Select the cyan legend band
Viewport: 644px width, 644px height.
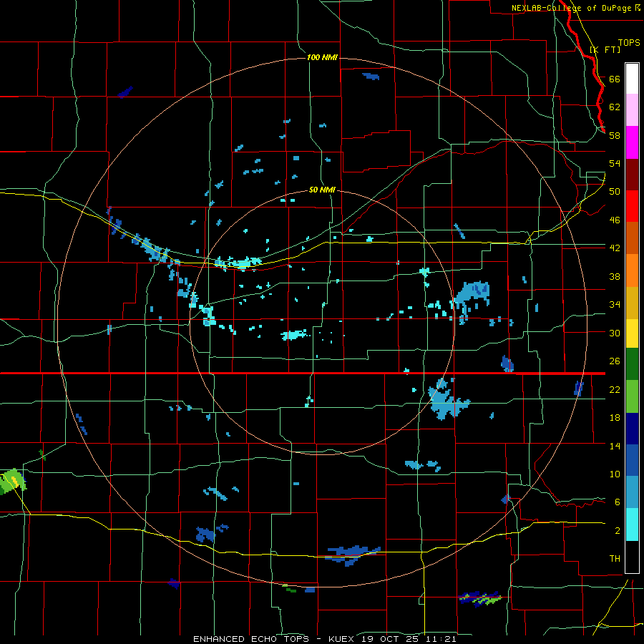pyautogui.click(x=632, y=525)
